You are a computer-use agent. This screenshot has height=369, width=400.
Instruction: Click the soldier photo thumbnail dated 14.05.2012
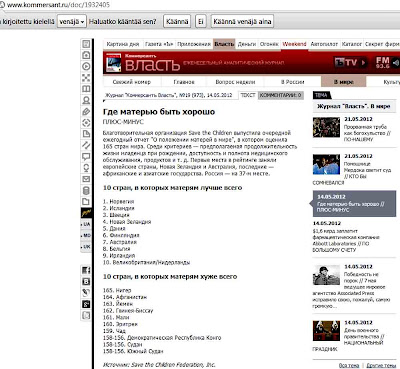pyautogui.click(x=326, y=275)
